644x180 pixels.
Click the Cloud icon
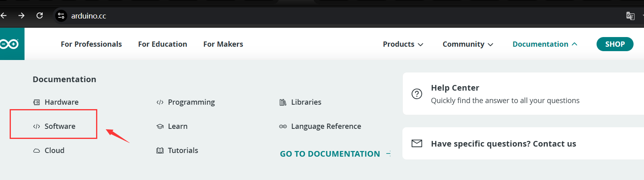[37, 151]
